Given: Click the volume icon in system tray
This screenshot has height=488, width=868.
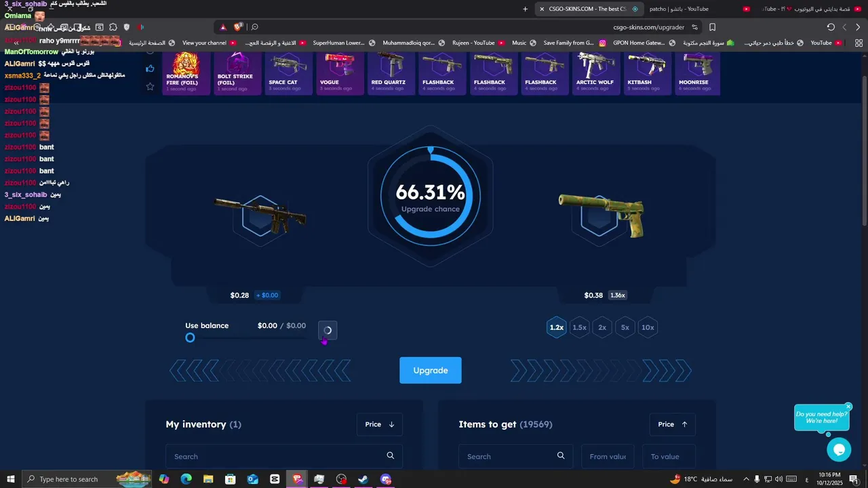Looking at the screenshot, I should (778, 479).
